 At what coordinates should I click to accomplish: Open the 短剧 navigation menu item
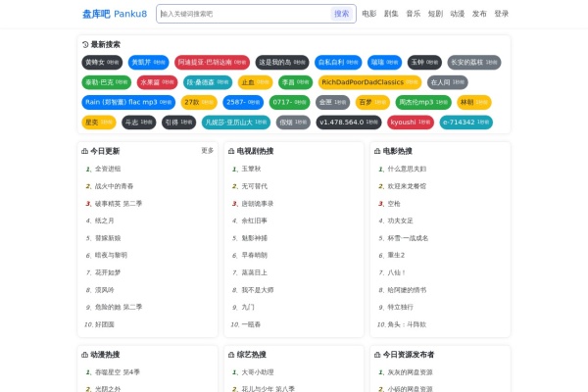coord(435,14)
